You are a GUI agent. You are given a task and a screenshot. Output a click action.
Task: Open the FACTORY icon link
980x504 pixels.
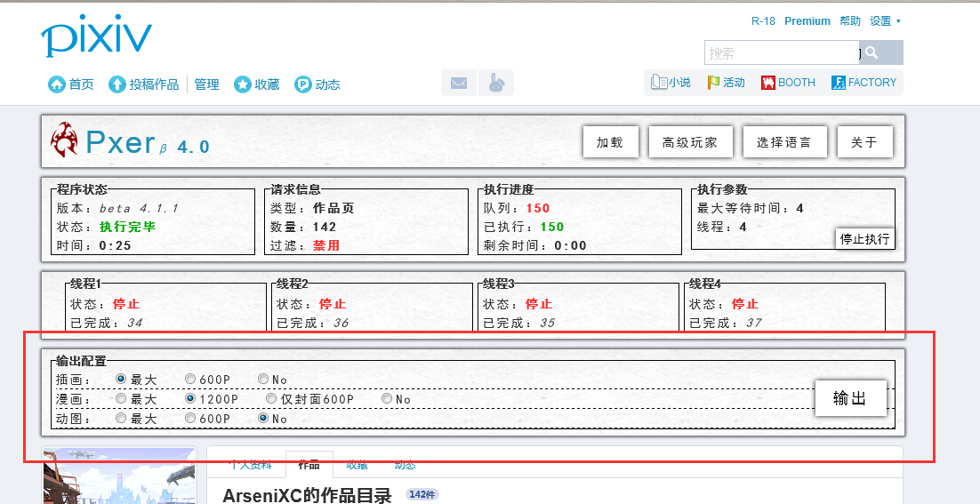tap(838, 83)
